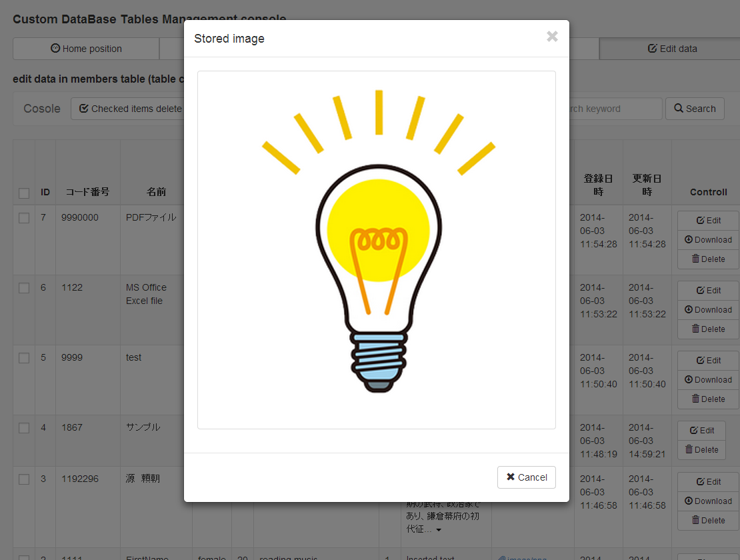
Task: Toggle the select-all checkbox in table header
Action: [24, 193]
